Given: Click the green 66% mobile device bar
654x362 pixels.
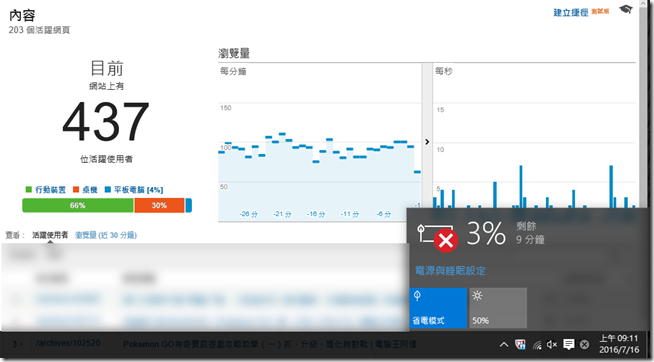Looking at the screenshot, I should (78, 205).
